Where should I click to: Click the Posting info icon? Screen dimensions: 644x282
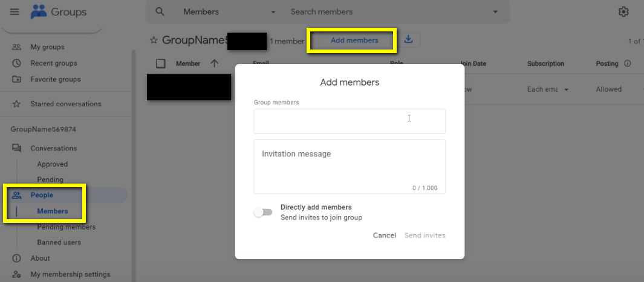tap(627, 63)
